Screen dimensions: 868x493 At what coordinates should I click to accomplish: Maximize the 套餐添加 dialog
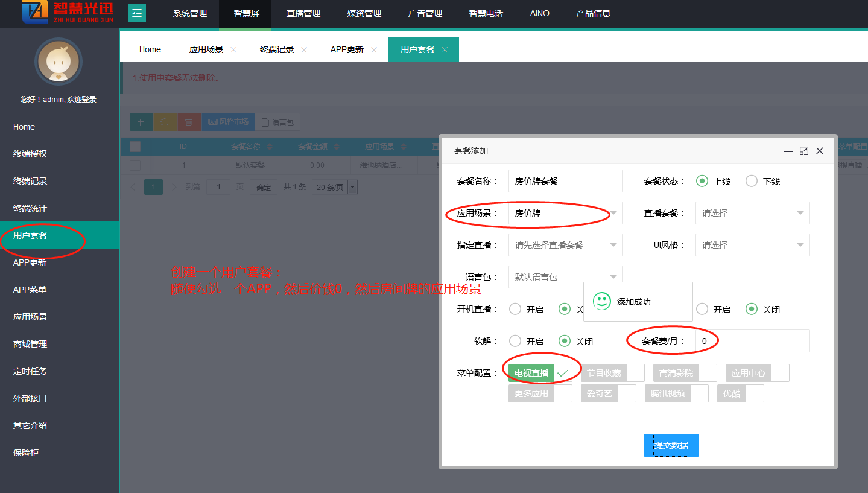coord(803,151)
